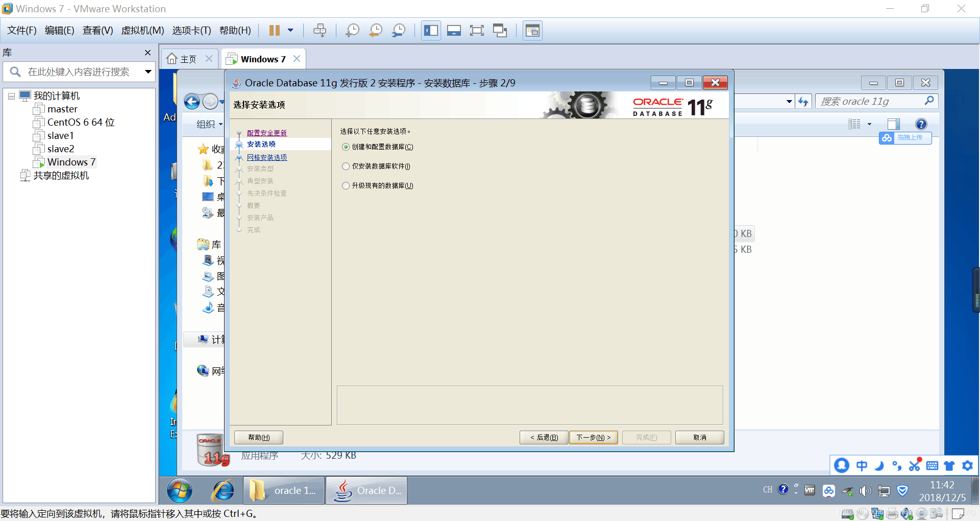This screenshot has height=521, width=980.
Task: Click the Unity mode toolbar icon
Action: (x=500, y=31)
